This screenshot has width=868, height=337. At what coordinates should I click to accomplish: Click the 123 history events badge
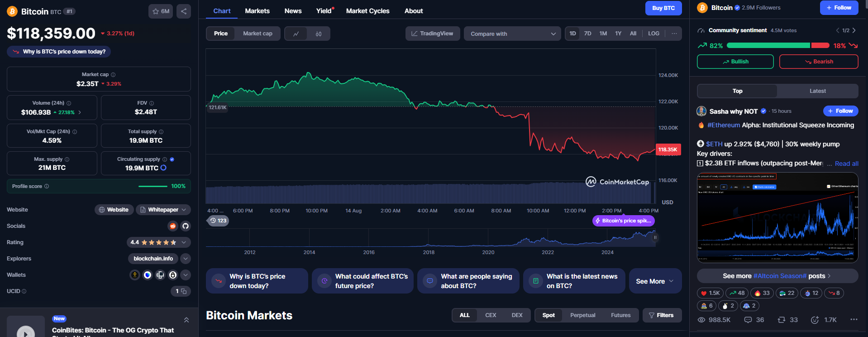point(218,221)
